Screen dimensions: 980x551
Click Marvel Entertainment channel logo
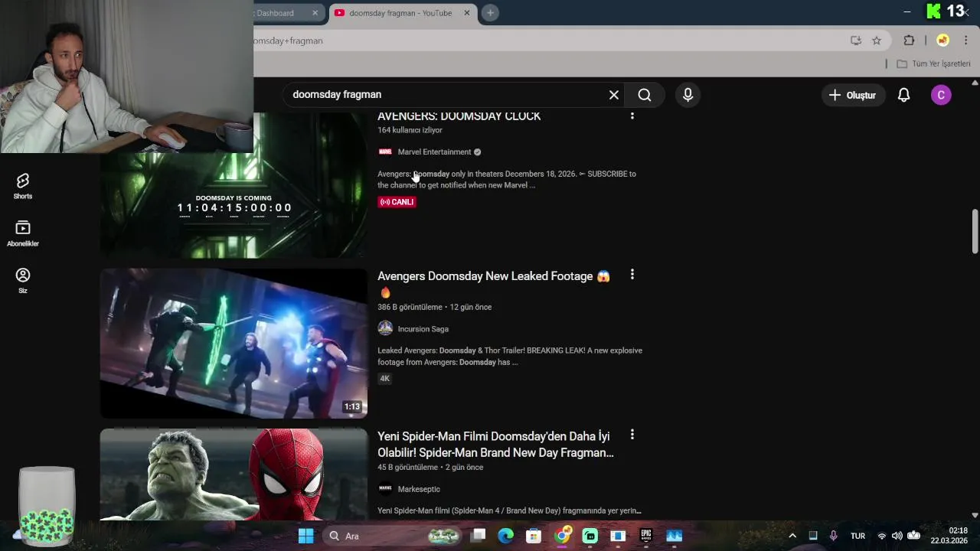tap(385, 152)
